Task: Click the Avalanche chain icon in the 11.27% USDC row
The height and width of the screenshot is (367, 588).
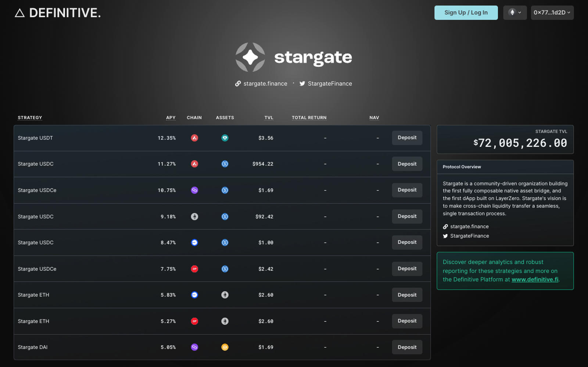Action: (x=194, y=164)
